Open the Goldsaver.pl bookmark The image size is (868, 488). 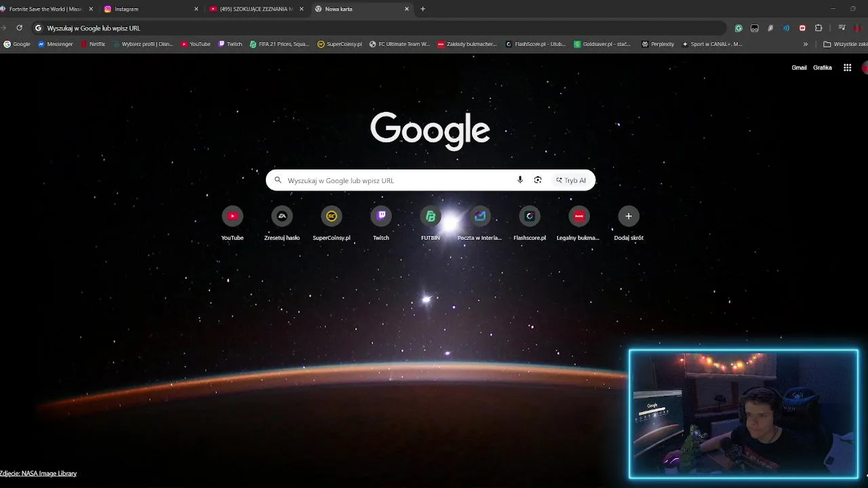pyautogui.click(x=602, y=44)
